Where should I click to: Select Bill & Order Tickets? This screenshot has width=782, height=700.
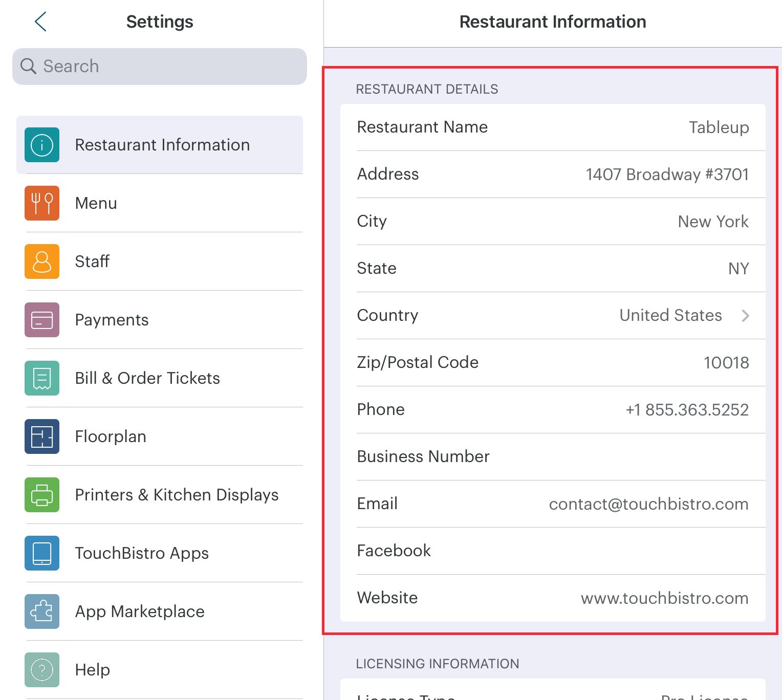160,378
